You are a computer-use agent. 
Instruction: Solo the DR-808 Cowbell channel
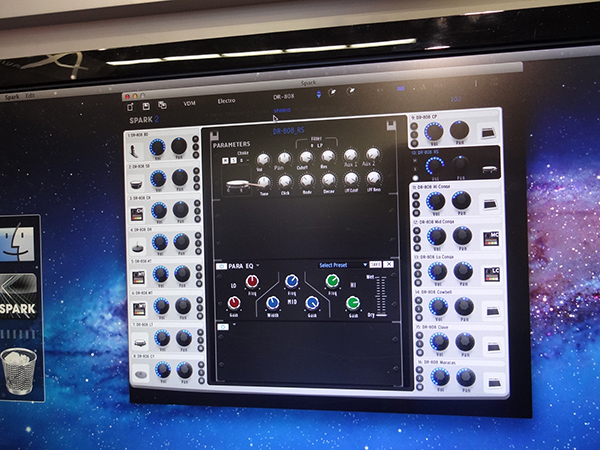tap(419, 309)
